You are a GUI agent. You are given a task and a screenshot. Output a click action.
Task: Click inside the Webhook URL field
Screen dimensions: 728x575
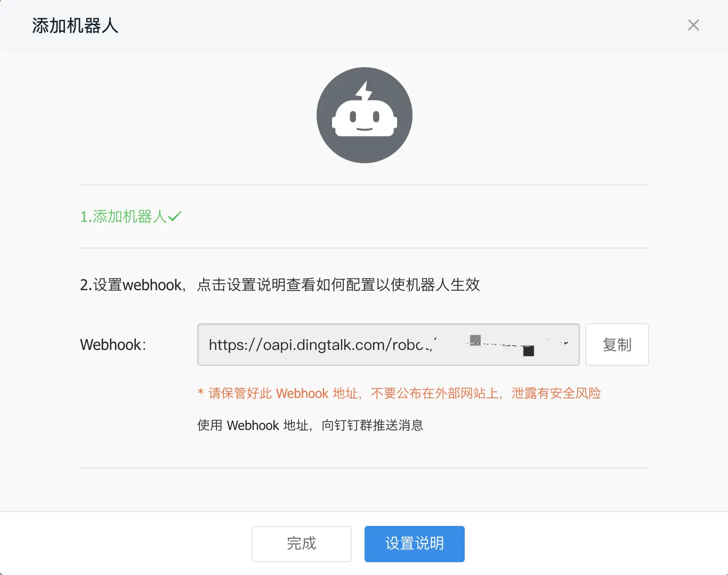tap(388, 345)
